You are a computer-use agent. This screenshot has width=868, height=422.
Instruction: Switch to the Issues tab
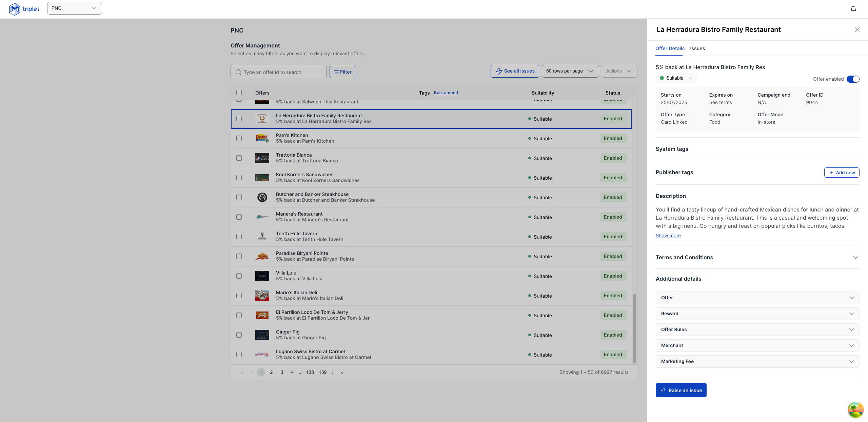click(697, 48)
